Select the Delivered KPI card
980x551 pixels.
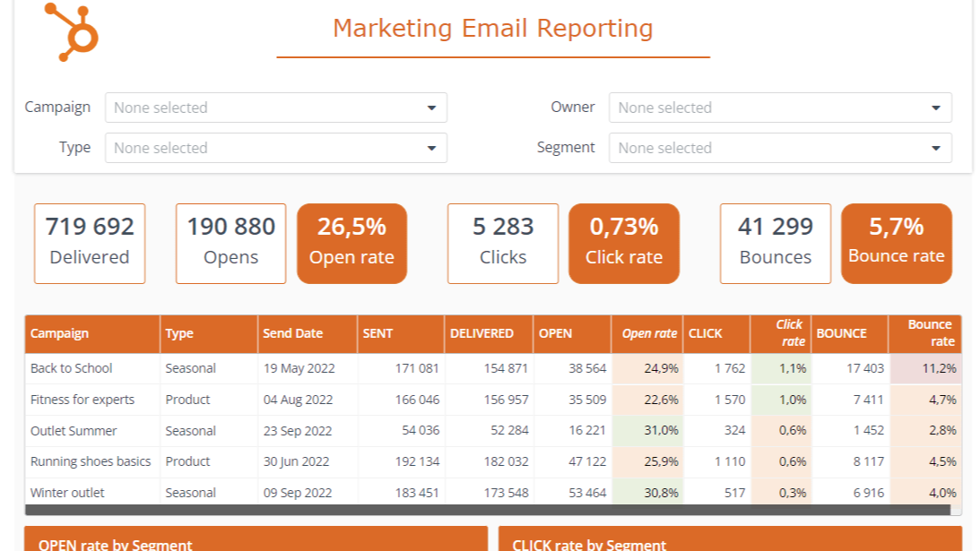(90, 243)
